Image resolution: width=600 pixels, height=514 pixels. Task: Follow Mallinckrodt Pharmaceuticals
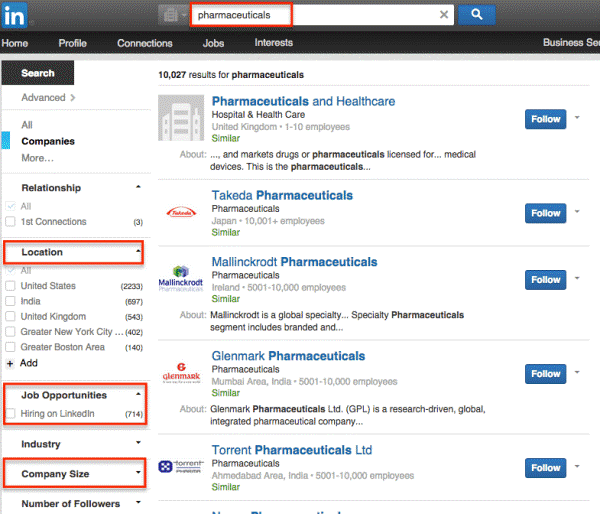tap(545, 280)
